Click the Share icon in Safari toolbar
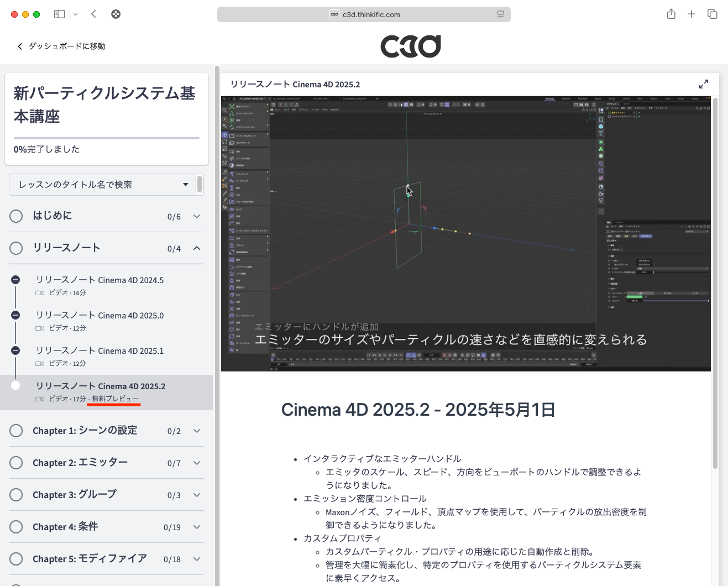The height and width of the screenshot is (586, 728). 671,14
